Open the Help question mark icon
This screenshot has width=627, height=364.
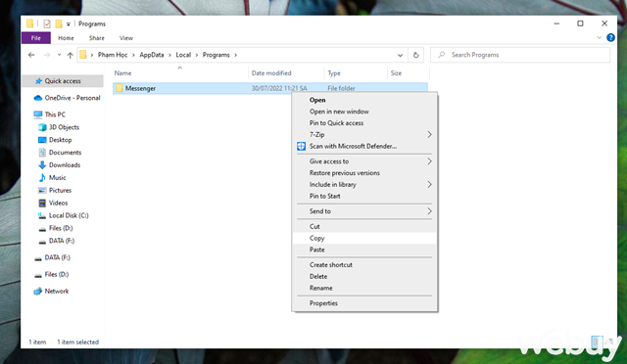click(x=610, y=37)
